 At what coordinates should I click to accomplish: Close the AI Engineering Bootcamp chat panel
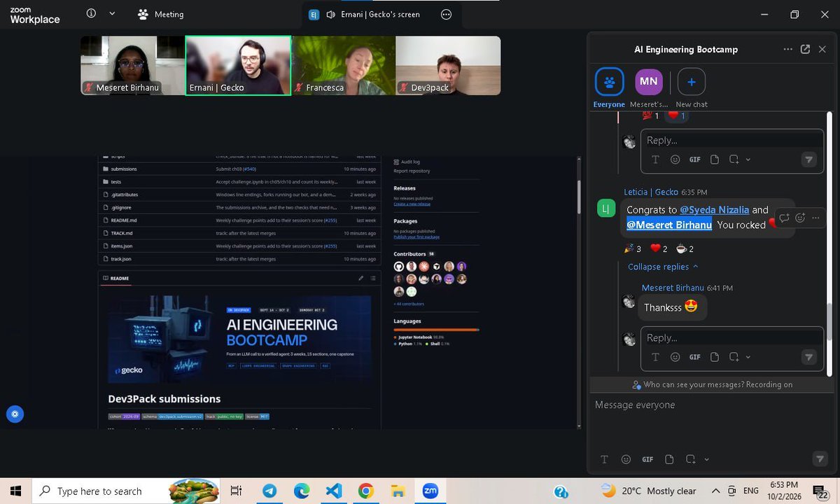pos(822,49)
